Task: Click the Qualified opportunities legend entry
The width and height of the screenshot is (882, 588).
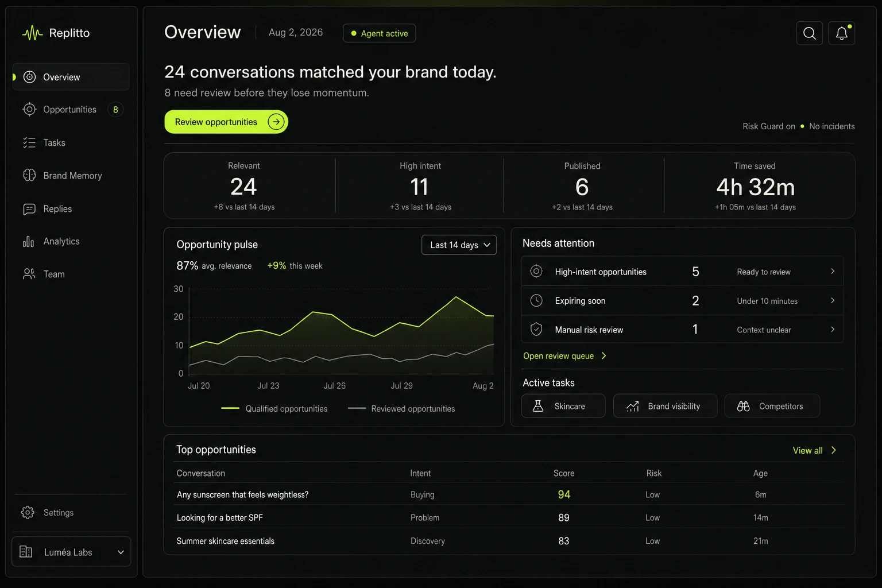Action: coord(274,408)
